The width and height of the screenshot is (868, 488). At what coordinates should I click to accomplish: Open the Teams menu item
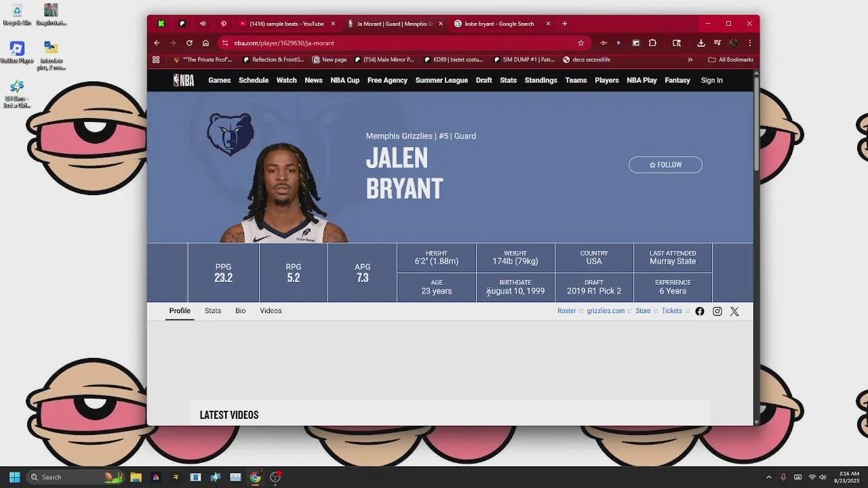click(x=576, y=80)
